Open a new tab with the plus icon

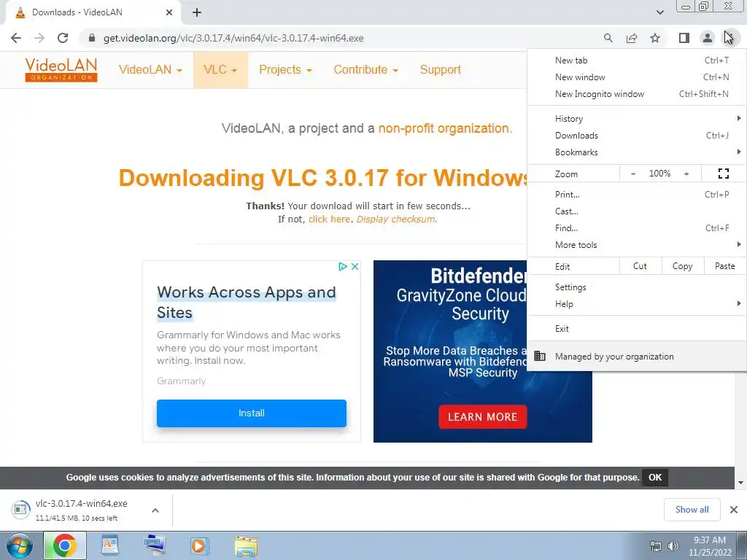(197, 12)
